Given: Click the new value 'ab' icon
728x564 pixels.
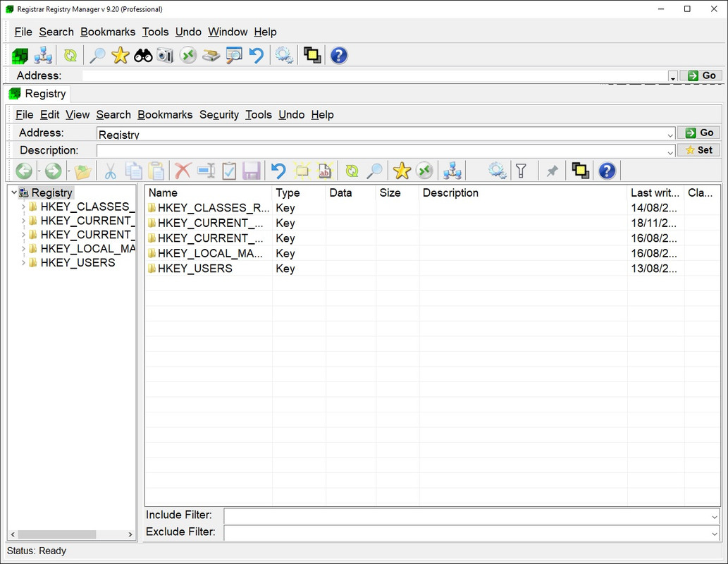Looking at the screenshot, I should (325, 171).
